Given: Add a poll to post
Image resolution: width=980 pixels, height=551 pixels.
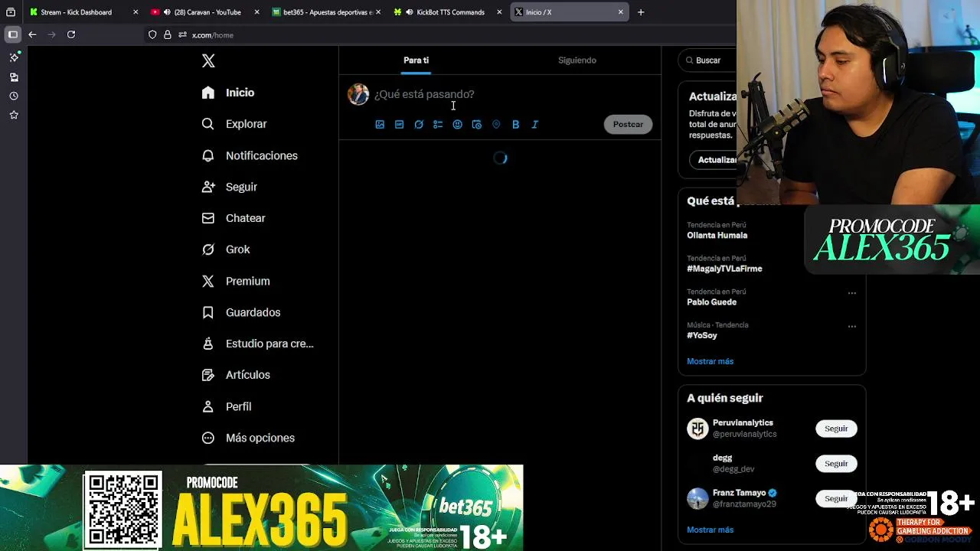Looking at the screenshot, I should pyautogui.click(x=438, y=124).
